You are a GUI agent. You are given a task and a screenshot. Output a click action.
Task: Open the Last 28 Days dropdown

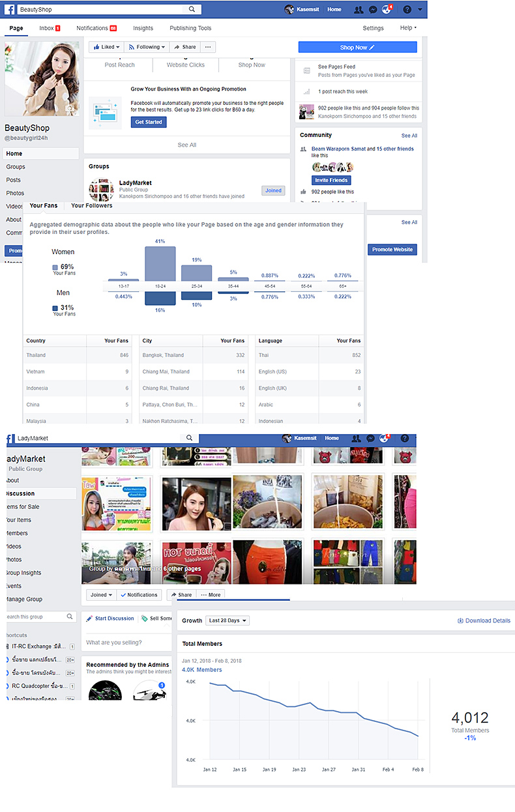[228, 620]
